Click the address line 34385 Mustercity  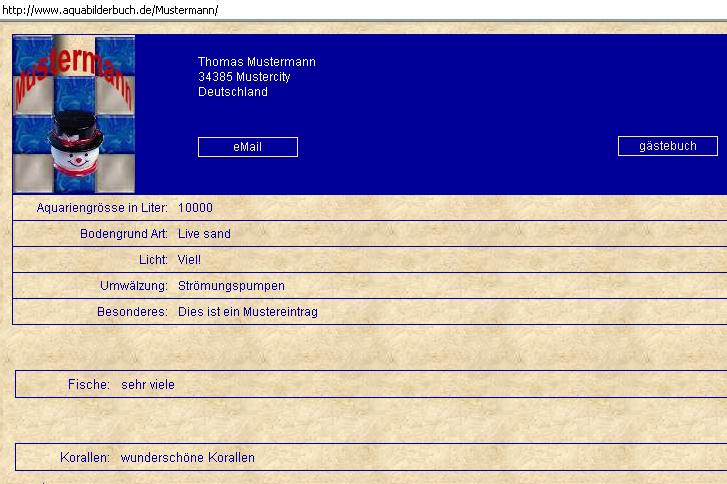(244, 77)
